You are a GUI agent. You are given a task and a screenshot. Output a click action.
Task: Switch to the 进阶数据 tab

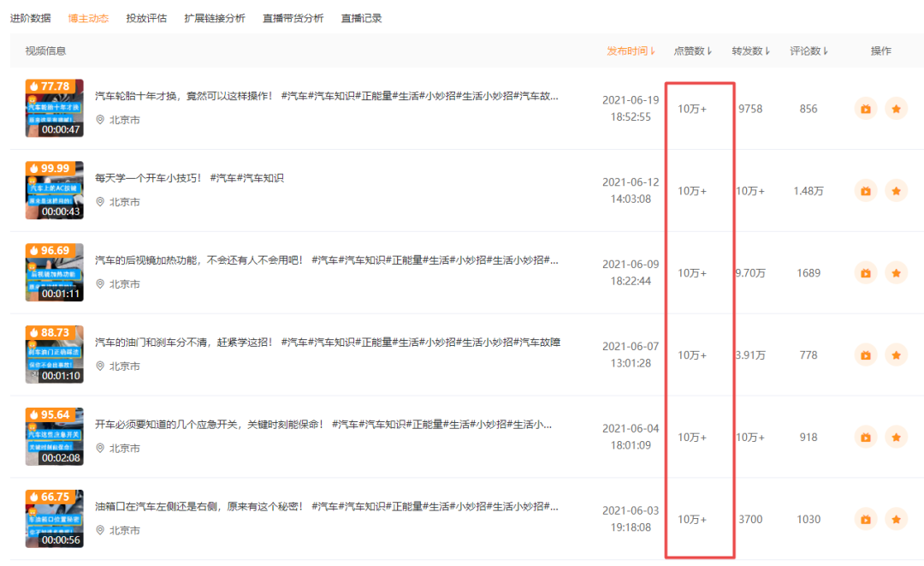tap(31, 18)
